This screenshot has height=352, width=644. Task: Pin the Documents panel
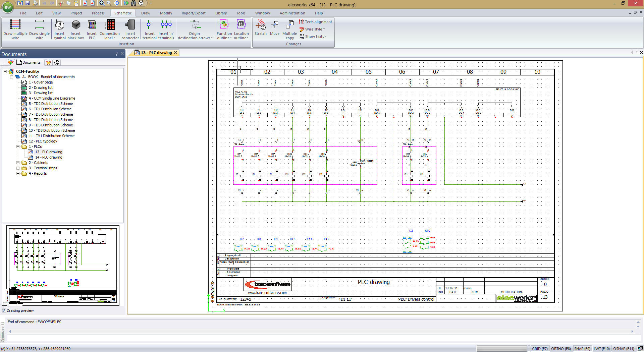point(116,54)
